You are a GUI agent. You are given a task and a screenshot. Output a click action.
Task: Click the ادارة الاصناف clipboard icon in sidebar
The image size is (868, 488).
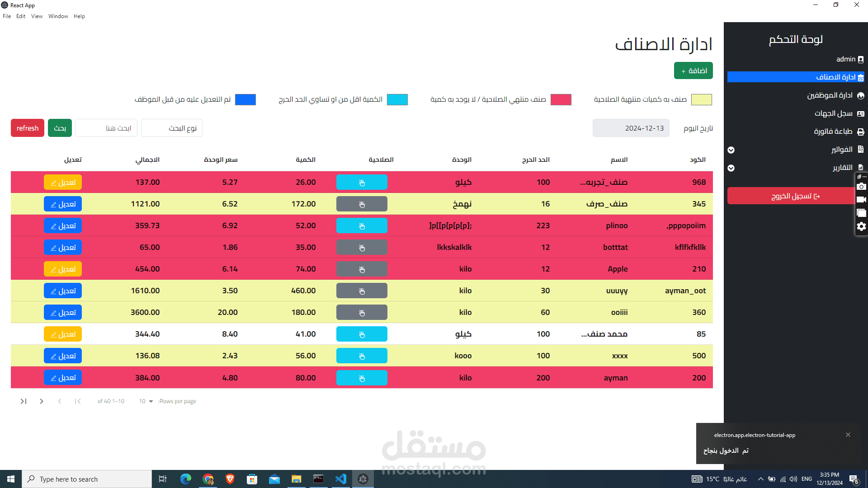[860, 77]
